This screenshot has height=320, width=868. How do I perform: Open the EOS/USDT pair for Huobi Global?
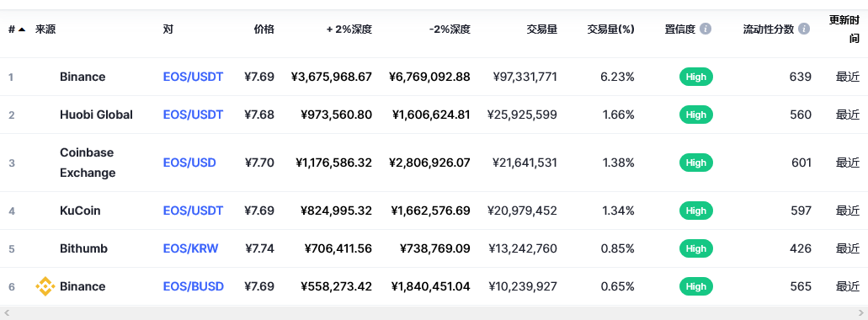pos(193,115)
